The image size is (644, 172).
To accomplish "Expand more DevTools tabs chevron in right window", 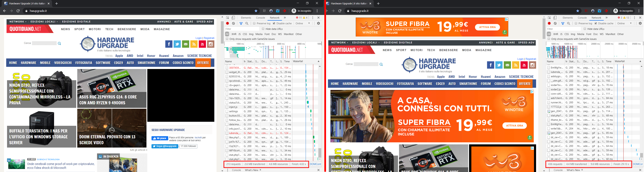I will (x=606, y=18).
